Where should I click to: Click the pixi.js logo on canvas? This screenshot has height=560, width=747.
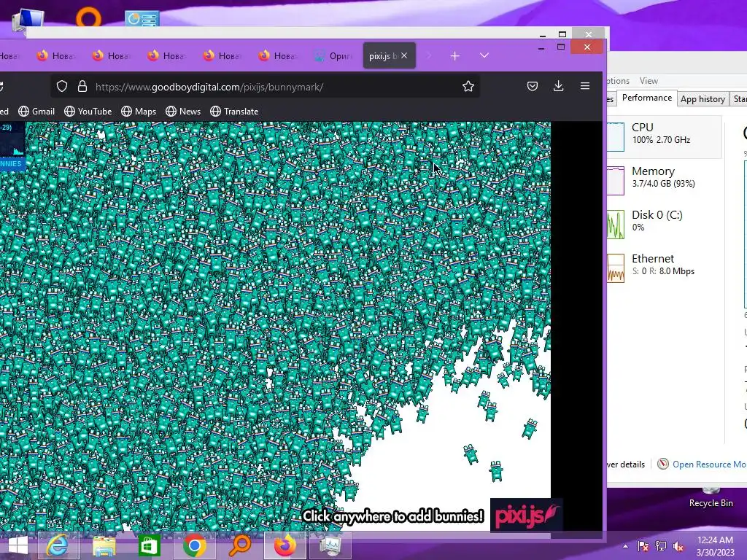coord(527,516)
